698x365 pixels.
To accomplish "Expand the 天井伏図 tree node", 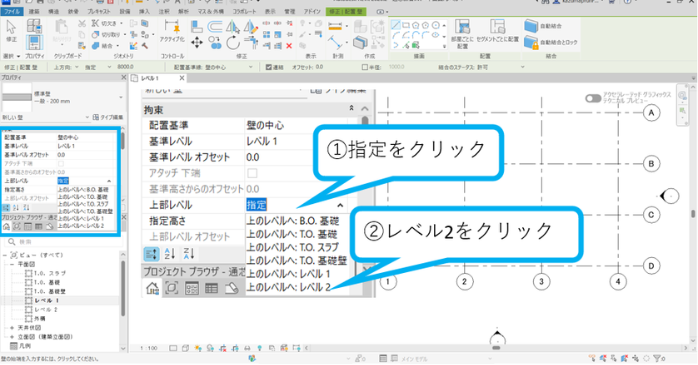I will click(x=12, y=328).
